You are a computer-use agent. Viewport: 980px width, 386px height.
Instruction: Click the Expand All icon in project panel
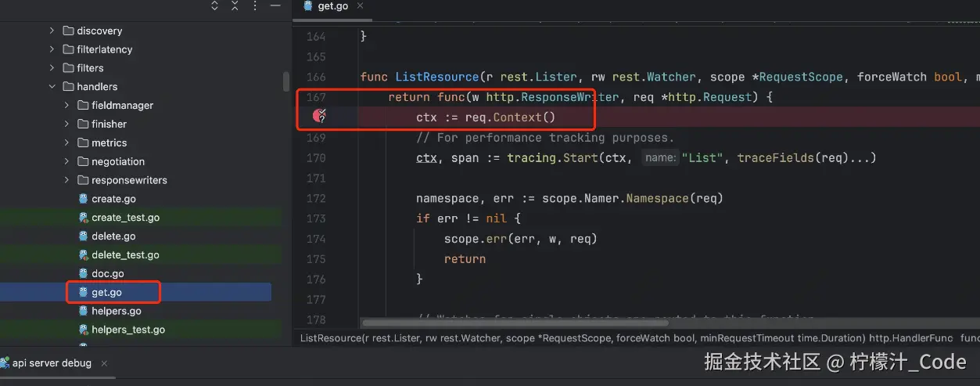point(214,6)
